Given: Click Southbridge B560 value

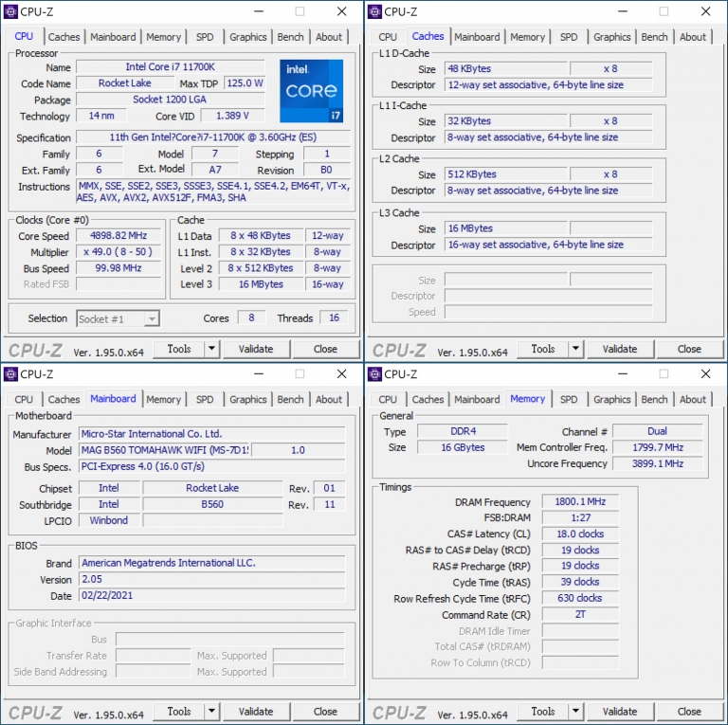Looking at the screenshot, I should 212,504.
